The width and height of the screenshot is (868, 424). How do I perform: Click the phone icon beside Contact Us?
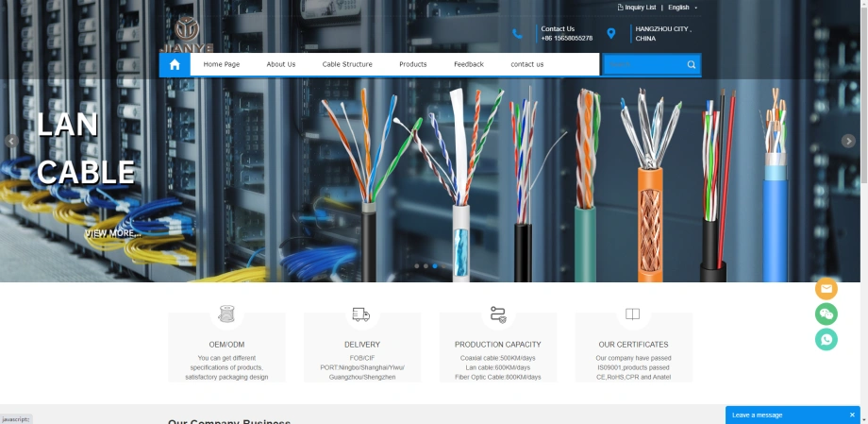517,34
